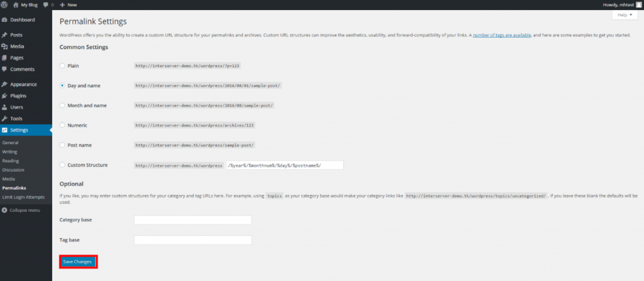Choose the Month and name radio button

(x=62, y=105)
